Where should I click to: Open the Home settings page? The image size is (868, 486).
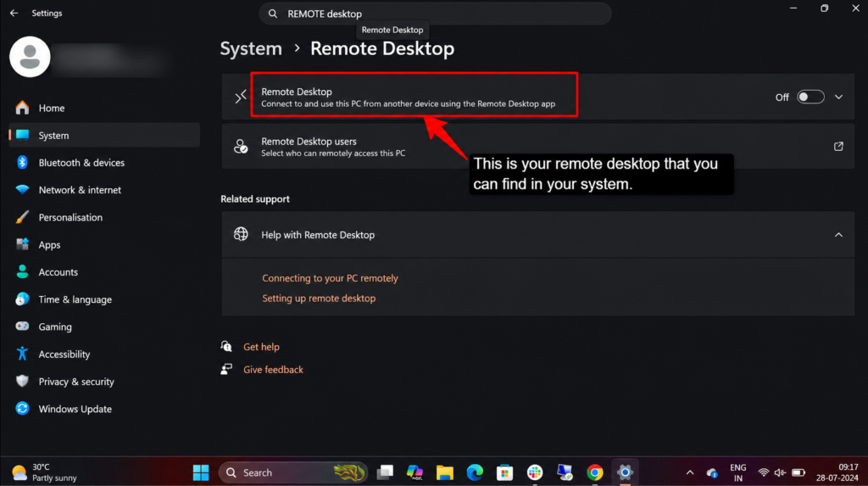click(104, 108)
